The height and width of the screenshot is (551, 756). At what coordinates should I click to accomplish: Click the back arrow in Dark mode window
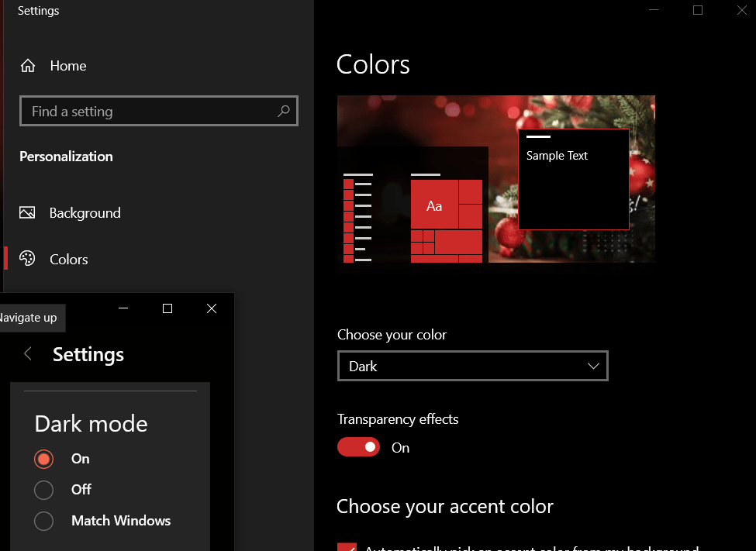click(x=27, y=353)
